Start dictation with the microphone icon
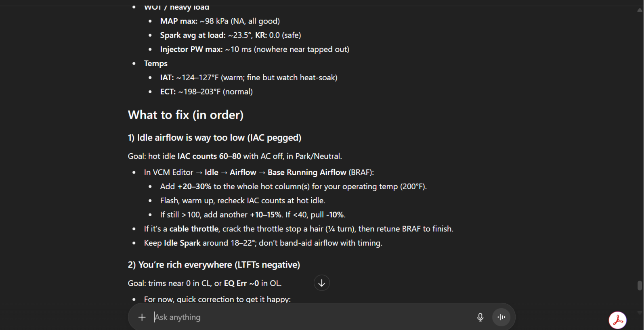The height and width of the screenshot is (330, 644). point(480,317)
